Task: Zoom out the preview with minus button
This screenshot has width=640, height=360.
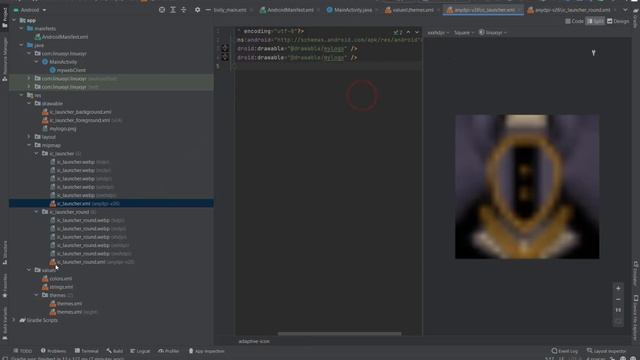Action: tap(618, 299)
